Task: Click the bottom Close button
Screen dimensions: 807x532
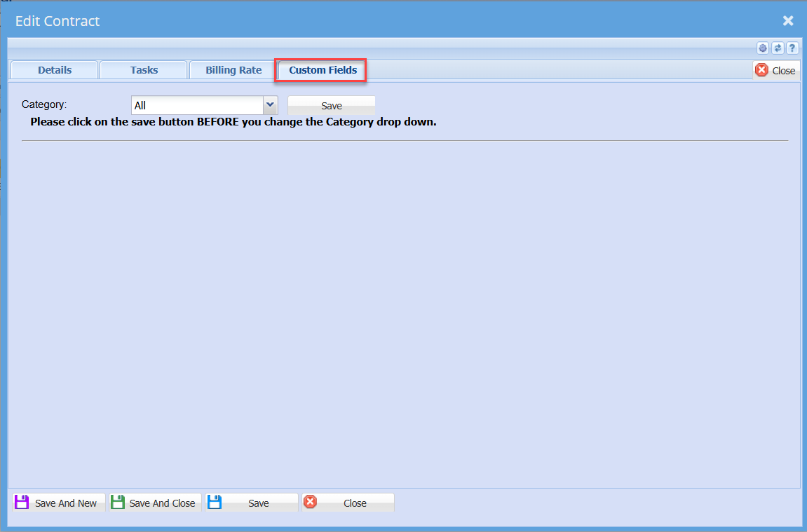Action: click(348, 503)
